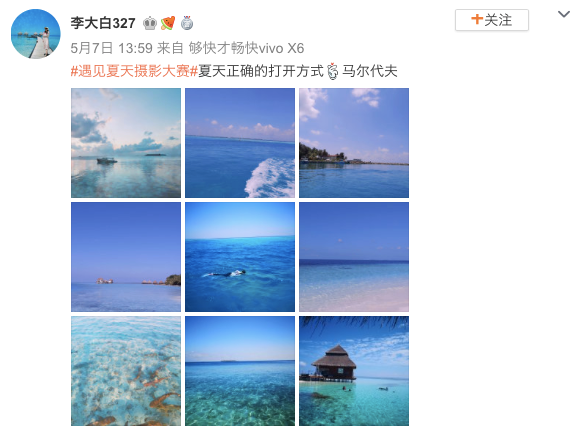The width and height of the screenshot is (577, 434).
Task: Open 李大白327 profile avatar
Action: click(x=36, y=34)
